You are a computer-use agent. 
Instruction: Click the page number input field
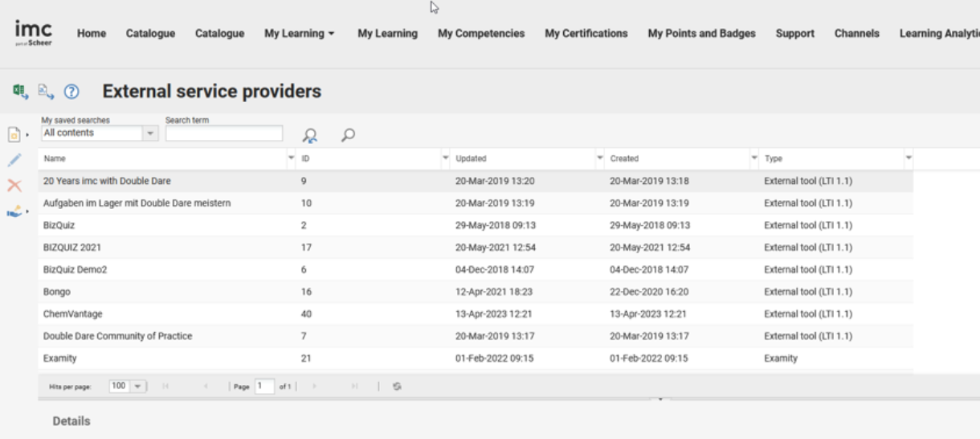[x=264, y=387]
